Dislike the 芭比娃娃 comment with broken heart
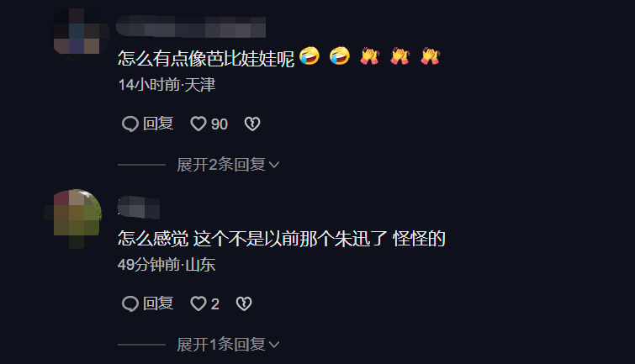Image resolution: width=635 pixels, height=364 pixels. 252,124
